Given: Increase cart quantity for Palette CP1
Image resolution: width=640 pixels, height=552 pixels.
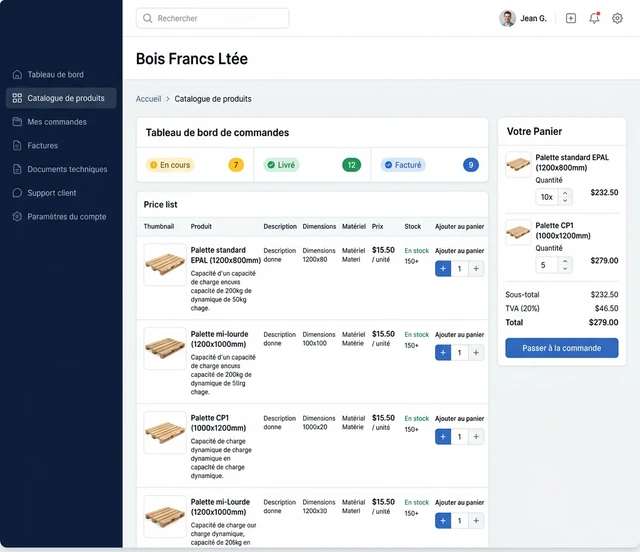Looking at the screenshot, I should pyautogui.click(x=565, y=261).
